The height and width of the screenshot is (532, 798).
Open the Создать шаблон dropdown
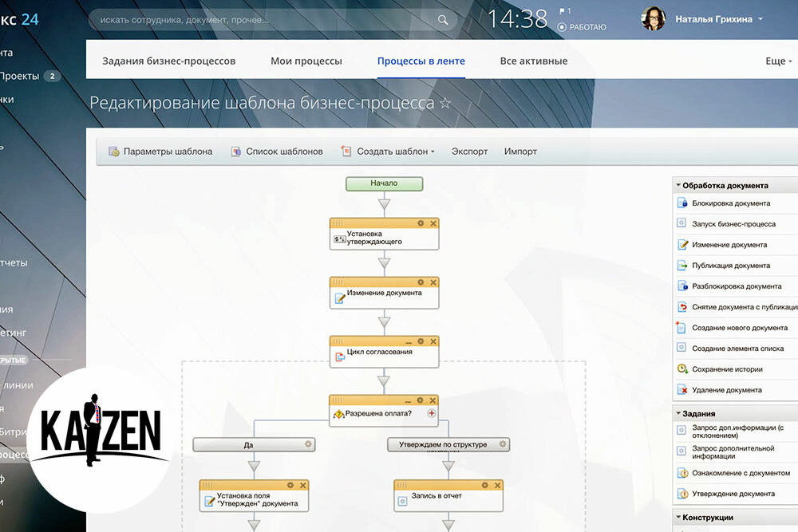point(389,152)
